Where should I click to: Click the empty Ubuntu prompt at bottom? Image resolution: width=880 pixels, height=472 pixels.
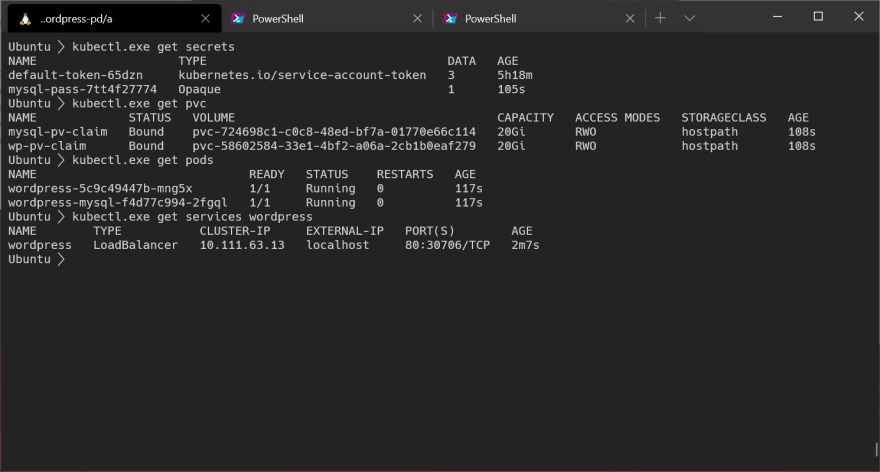[36, 259]
